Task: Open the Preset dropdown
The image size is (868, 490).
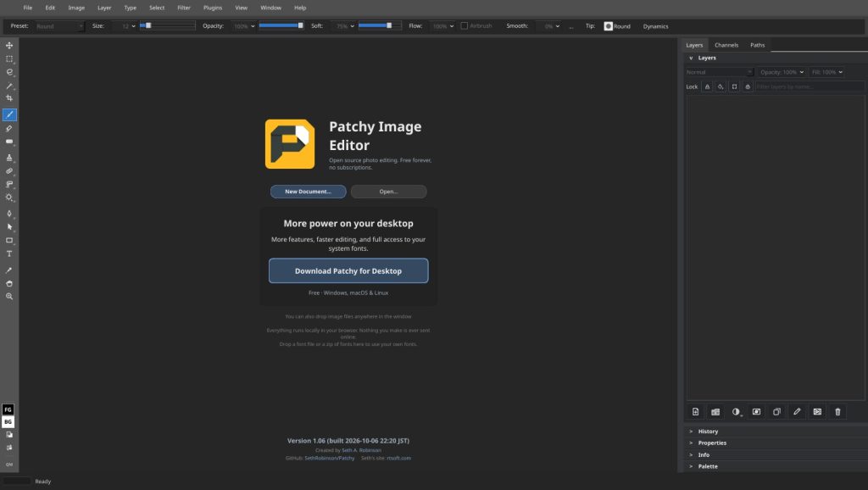Action: 59,26
